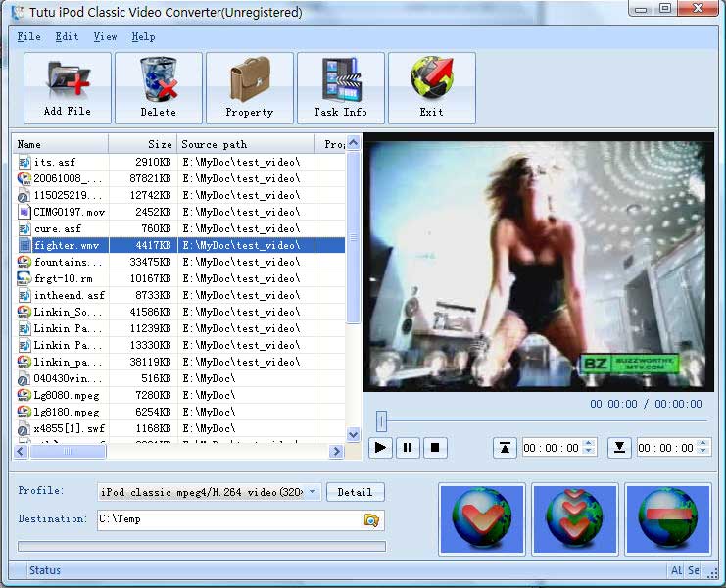Click the Detail button
This screenshot has width=726, height=588.
click(x=355, y=492)
